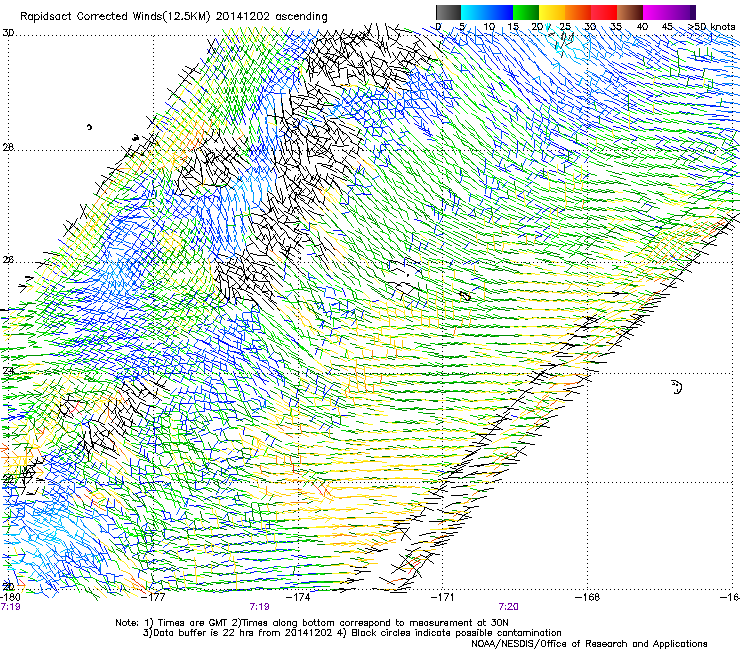Click the '-177' longitude axis label
The width and height of the screenshot is (740, 650).
(155, 597)
